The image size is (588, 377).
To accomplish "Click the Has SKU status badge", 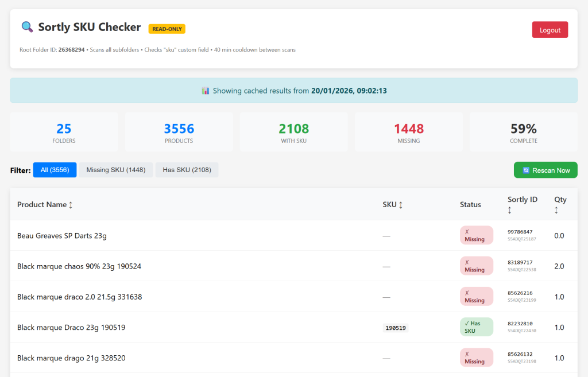I will (x=476, y=327).
